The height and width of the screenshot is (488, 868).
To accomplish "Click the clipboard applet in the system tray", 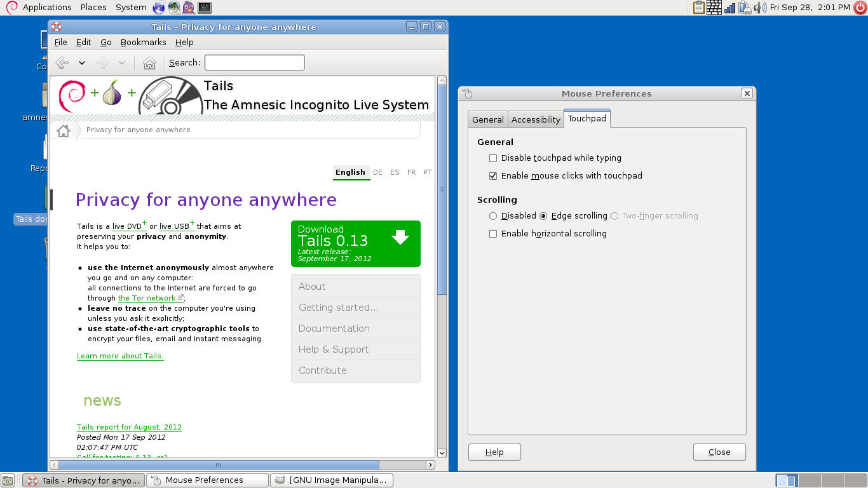I will coord(699,8).
